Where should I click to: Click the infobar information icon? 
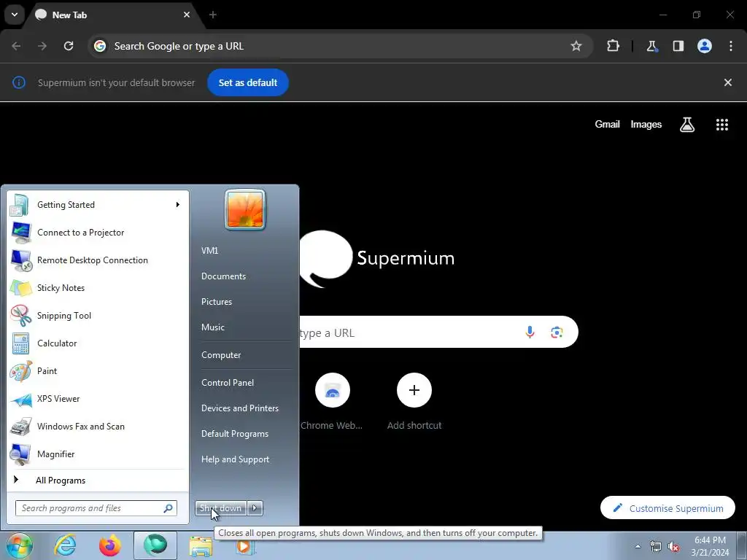coord(18,82)
